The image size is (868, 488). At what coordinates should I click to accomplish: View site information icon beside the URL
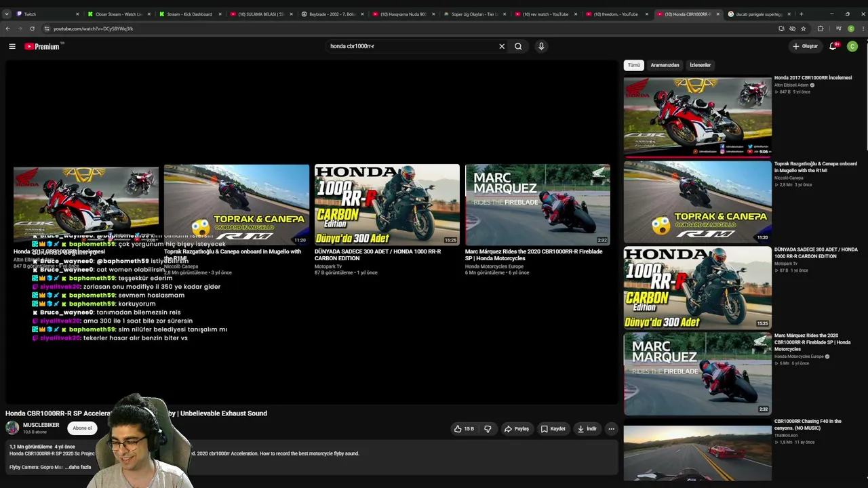(x=47, y=28)
